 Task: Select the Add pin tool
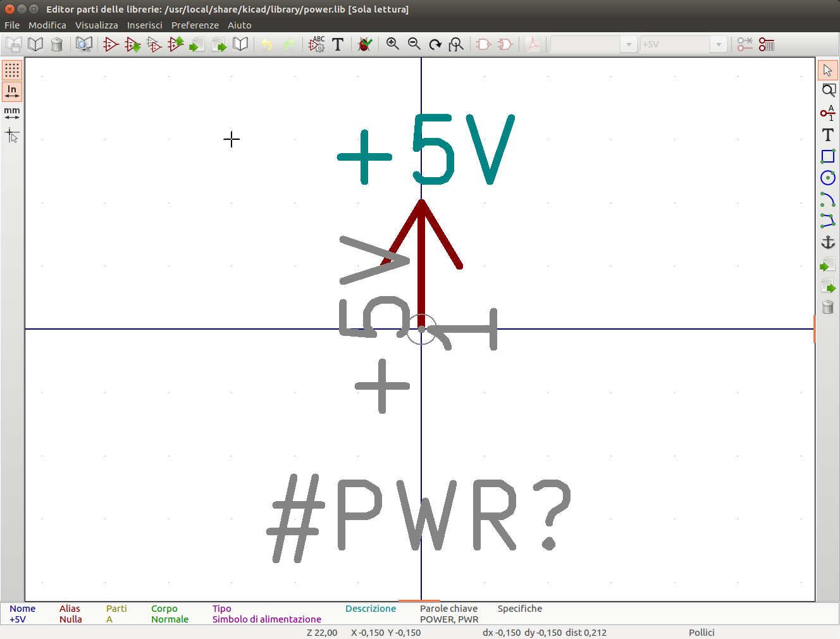[827, 113]
